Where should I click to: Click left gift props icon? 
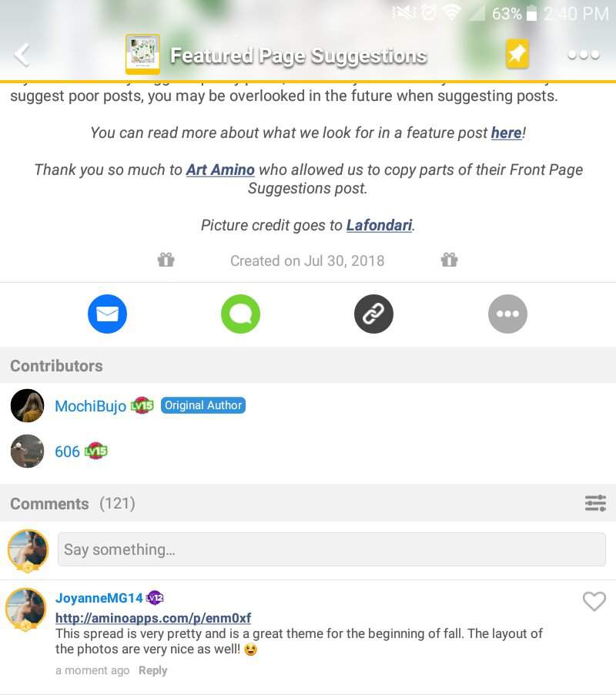[166, 260]
